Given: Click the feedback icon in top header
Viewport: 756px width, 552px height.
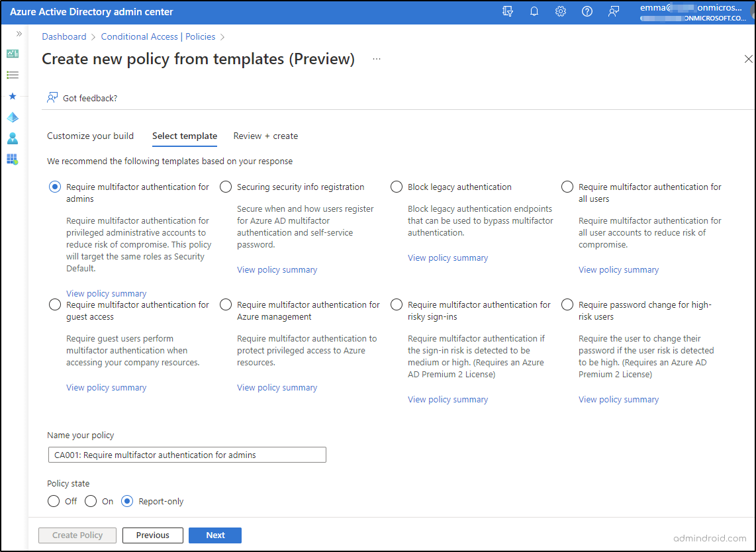Looking at the screenshot, I should coord(614,12).
